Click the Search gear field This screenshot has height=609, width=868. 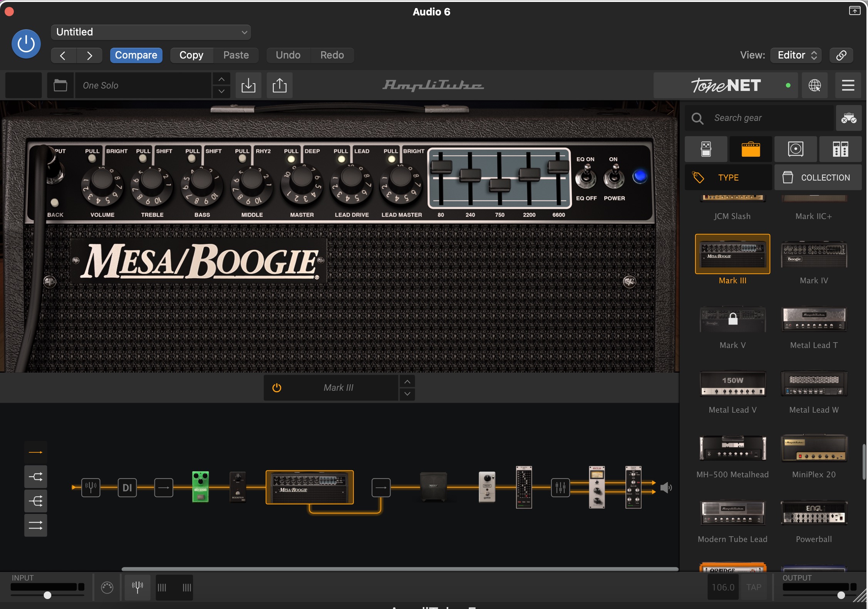pos(759,118)
